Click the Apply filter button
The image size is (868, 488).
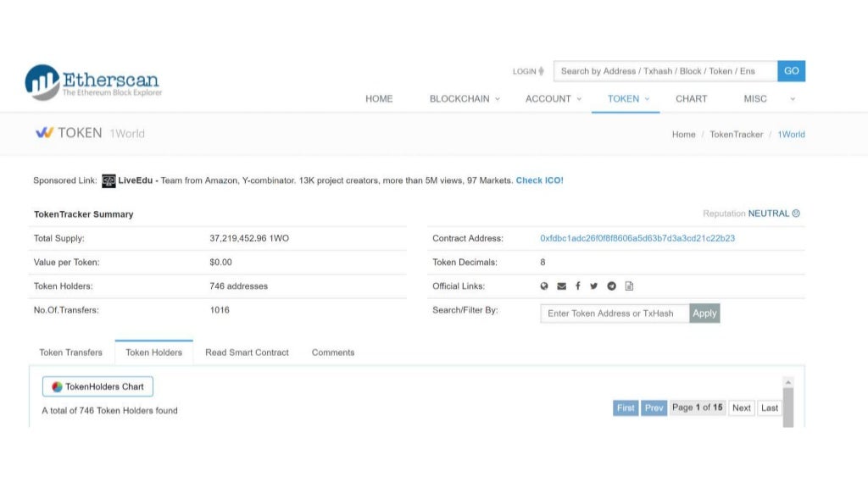[x=704, y=313]
